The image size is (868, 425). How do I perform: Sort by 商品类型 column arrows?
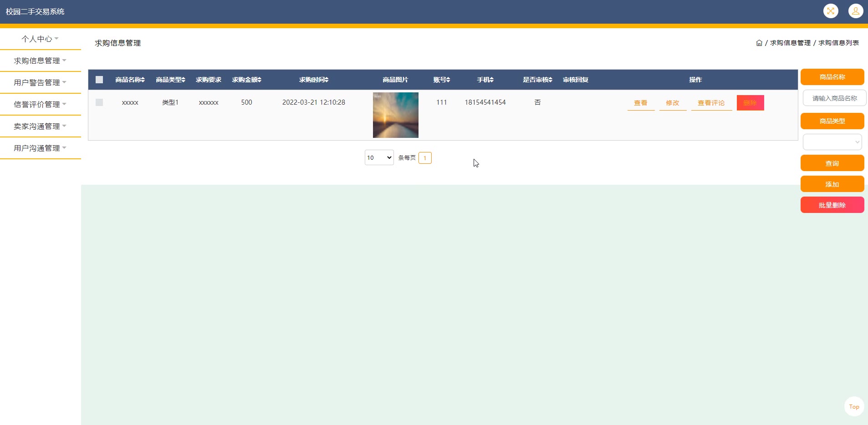(x=184, y=80)
